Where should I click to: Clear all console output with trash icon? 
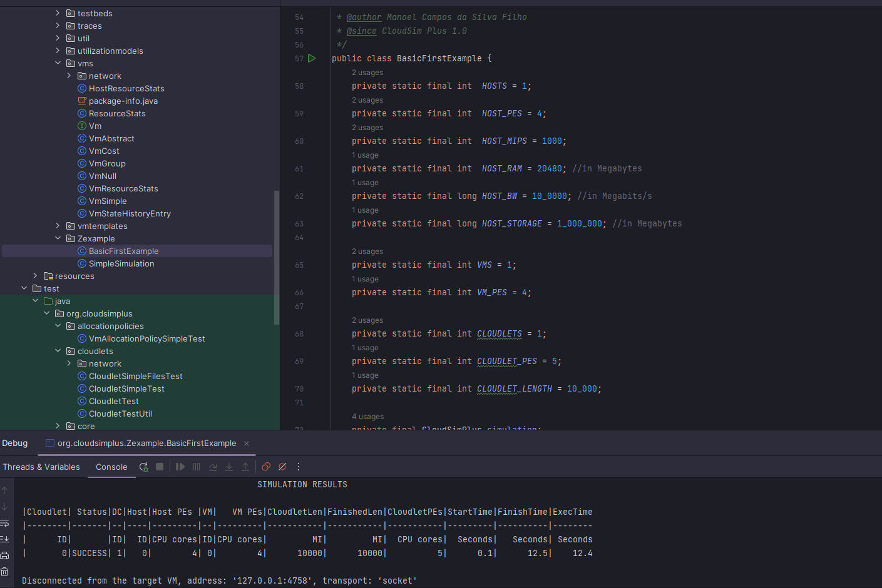[x=4, y=571]
